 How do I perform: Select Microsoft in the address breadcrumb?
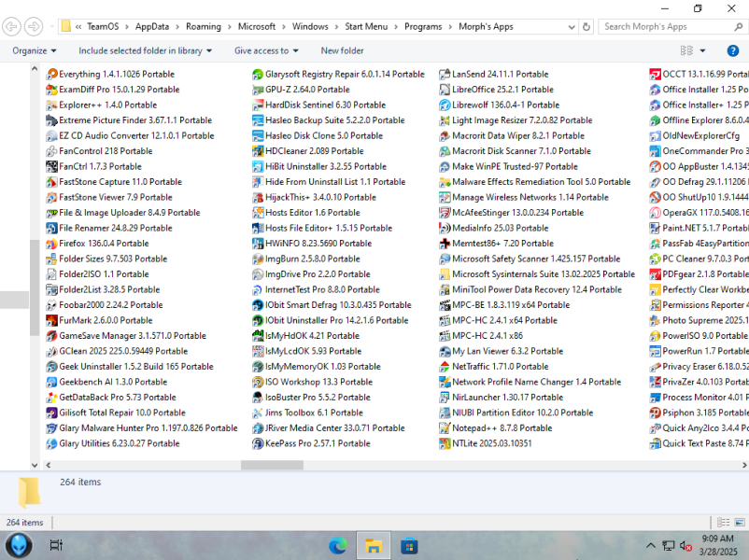(x=257, y=27)
